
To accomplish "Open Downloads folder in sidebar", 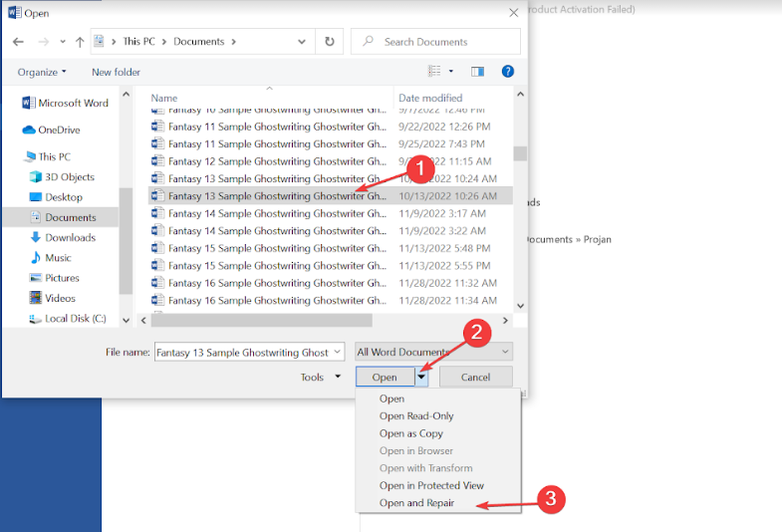I will (x=63, y=237).
